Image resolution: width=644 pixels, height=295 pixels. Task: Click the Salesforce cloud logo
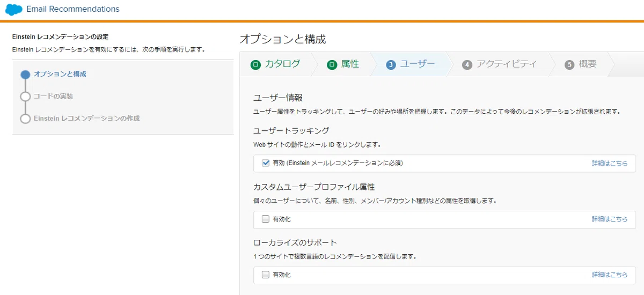coord(14,9)
